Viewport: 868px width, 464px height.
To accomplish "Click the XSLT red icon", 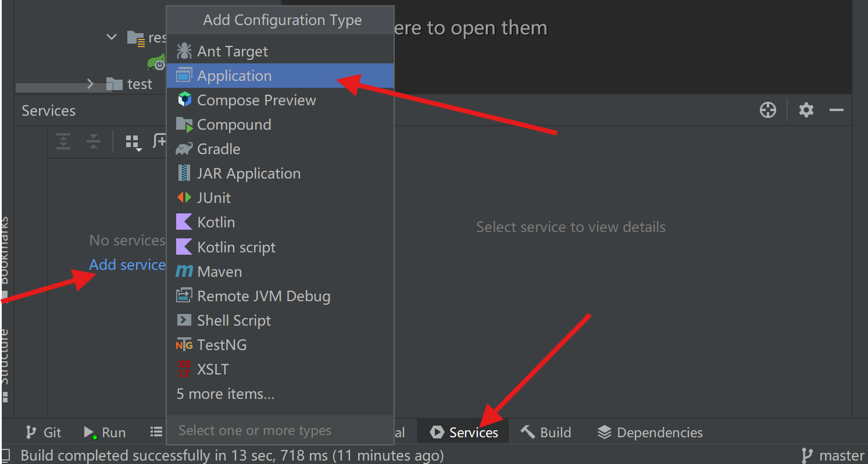I will [x=184, y=369].
